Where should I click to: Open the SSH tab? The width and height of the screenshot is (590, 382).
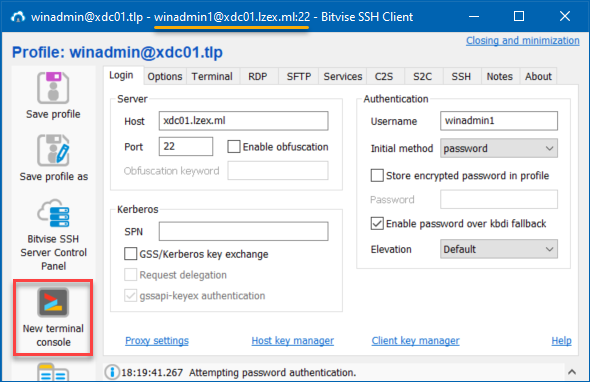tap(461, 76)
